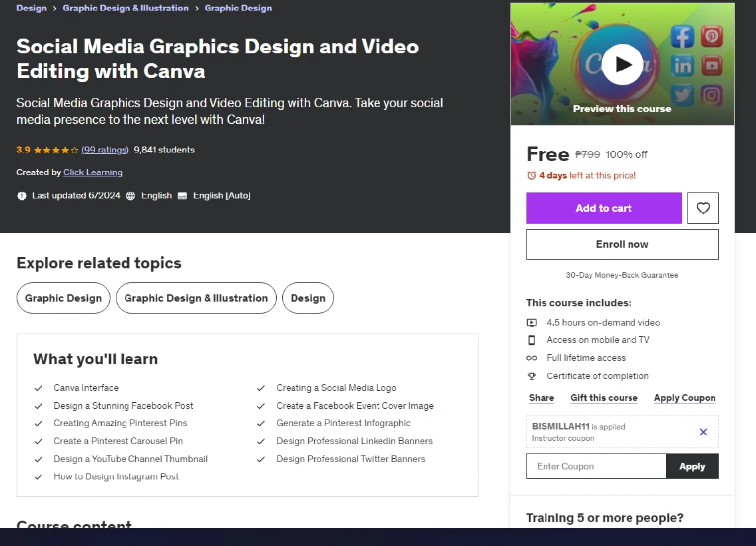Click Create a Facebook Event Cover Image item
This screenshot has height=546, width=756.
pos(355,406)
